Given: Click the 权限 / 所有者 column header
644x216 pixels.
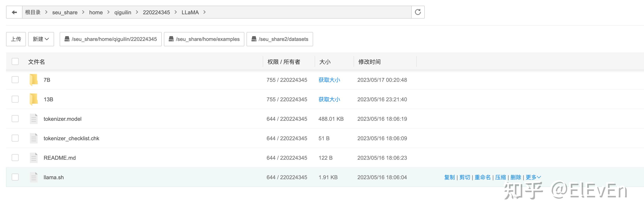Looking at the screenshot, I should [284, 62].
